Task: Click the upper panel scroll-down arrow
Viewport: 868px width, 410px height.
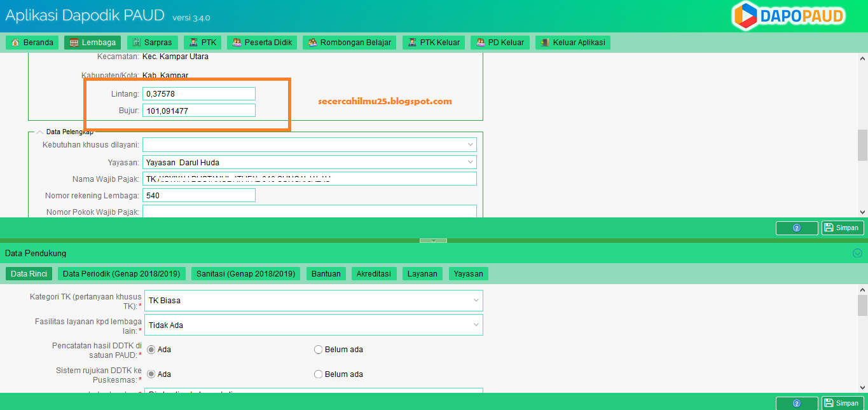Action: coord(862,212)
